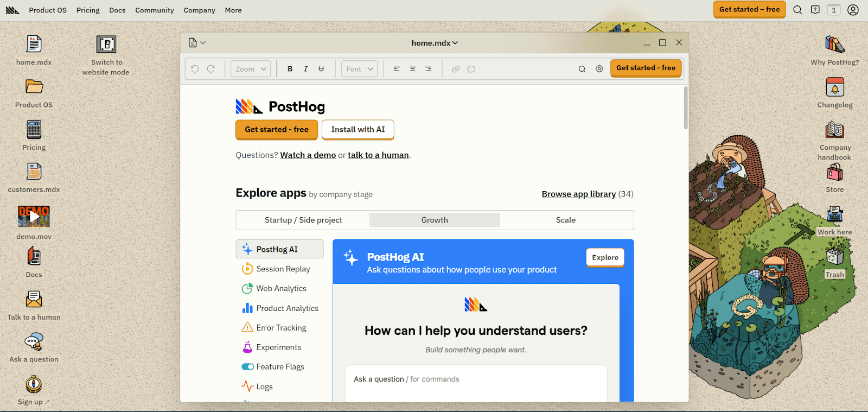Click the insert link icon

point(456,69)
